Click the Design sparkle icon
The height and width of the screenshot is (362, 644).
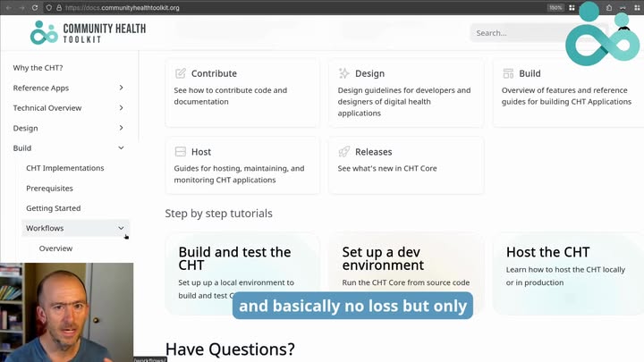(x=344, y=73)
